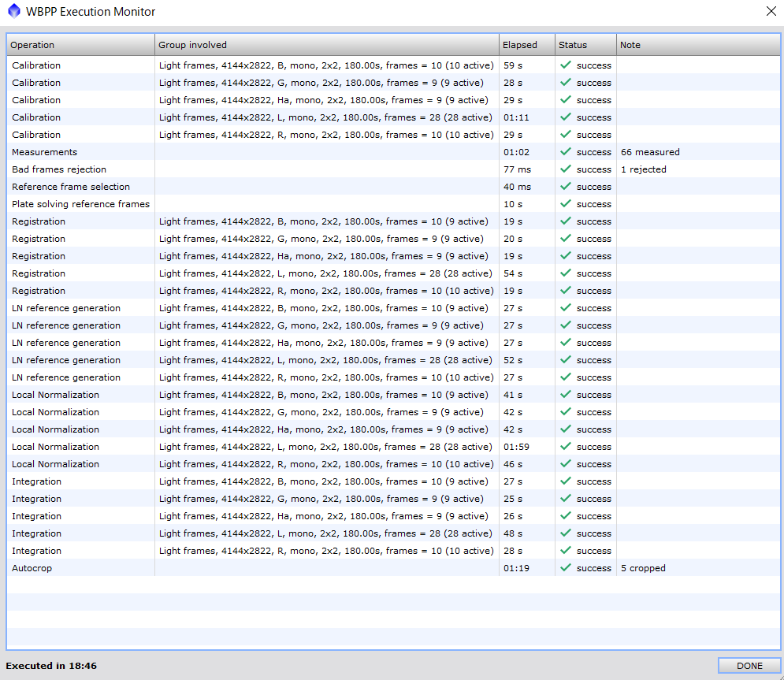Click the Group involved column header
Viewport: 784px width, 680px height.
(x=327, y=45)
